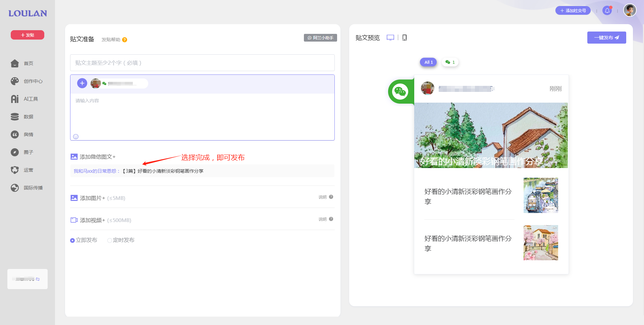The height and width of the screenshot is (325, 644).
Task: Click the 一键发布 publish button
Action: tap(606, 38)
